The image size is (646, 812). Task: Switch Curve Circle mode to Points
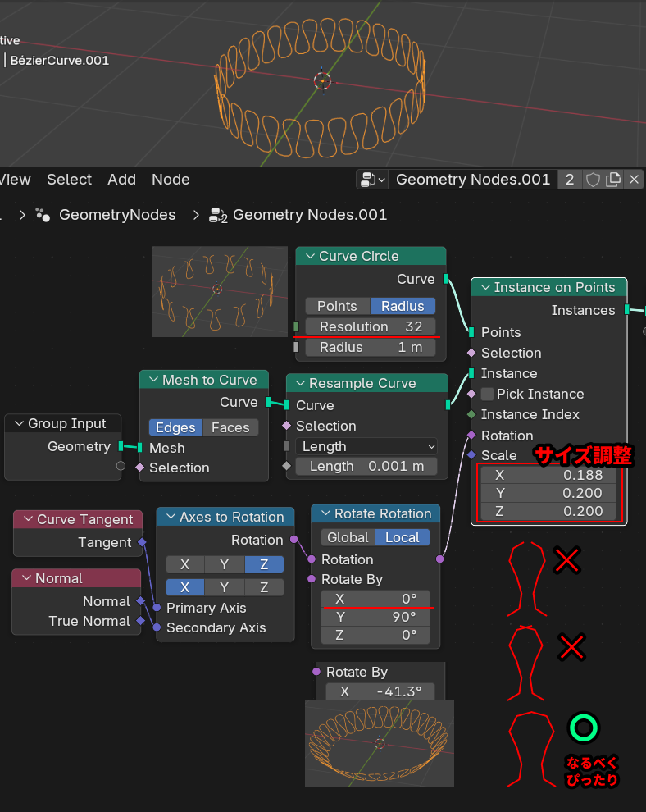click(x=337, y=306)
